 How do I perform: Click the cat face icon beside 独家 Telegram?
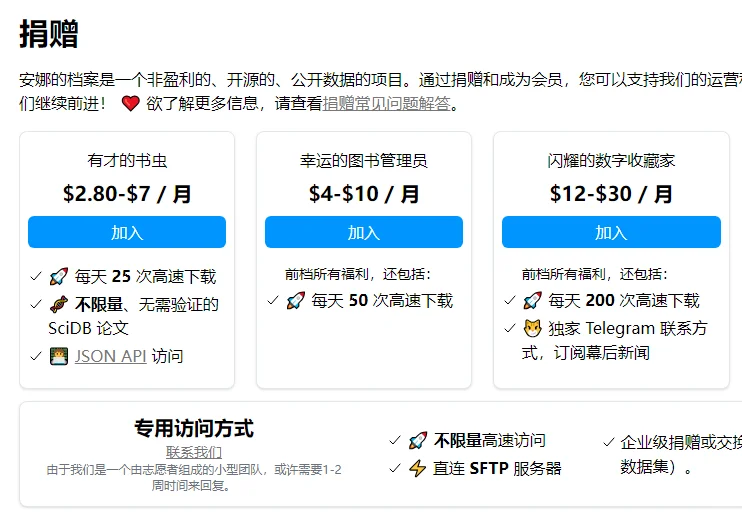click(532, 328)
